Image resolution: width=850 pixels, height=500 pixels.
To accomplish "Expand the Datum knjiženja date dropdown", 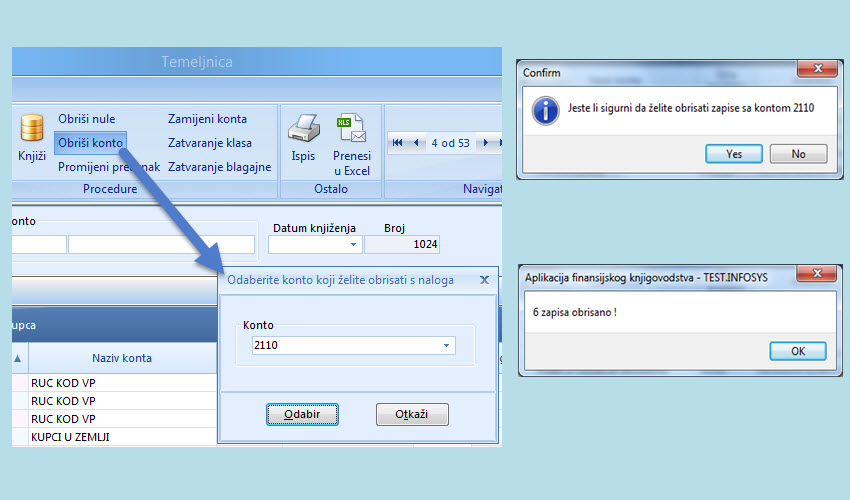I will tap(352, 244).
